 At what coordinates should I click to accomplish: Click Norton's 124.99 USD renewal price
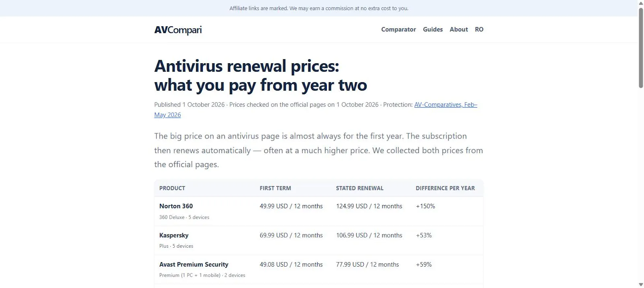(x=369, y=206)
